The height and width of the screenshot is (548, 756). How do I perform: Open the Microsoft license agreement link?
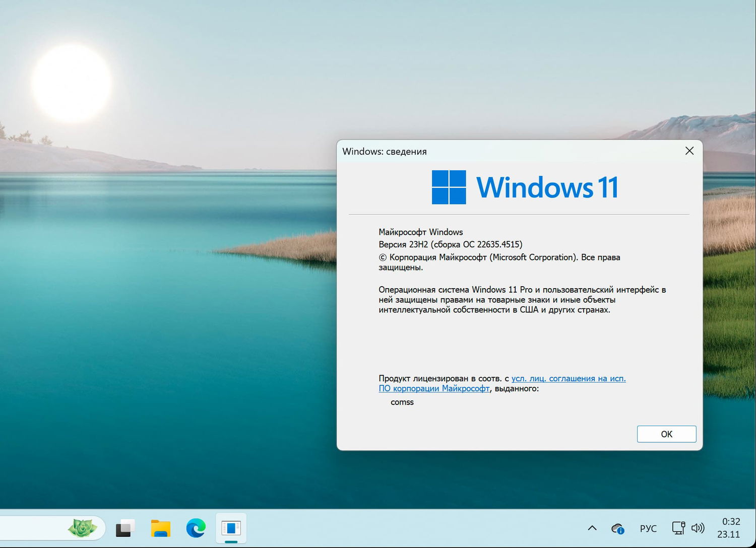click(569, 378)
